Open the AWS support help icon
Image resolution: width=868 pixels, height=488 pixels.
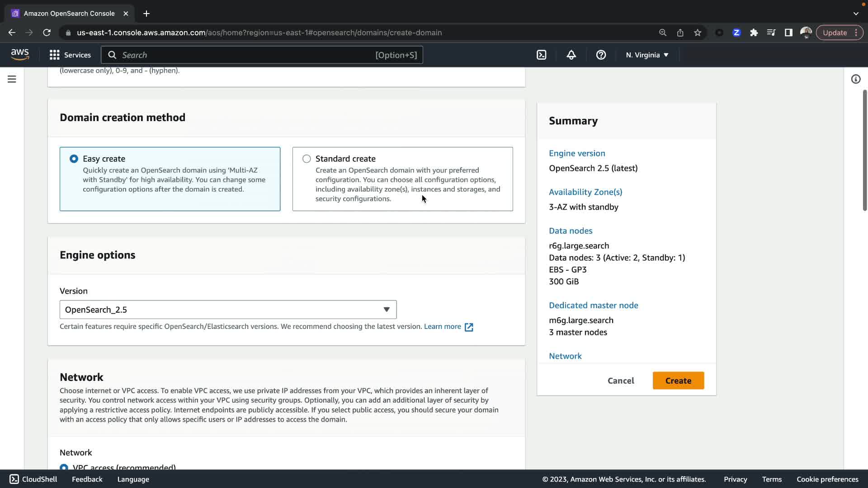pyautogui.click(x=601, y=55)
